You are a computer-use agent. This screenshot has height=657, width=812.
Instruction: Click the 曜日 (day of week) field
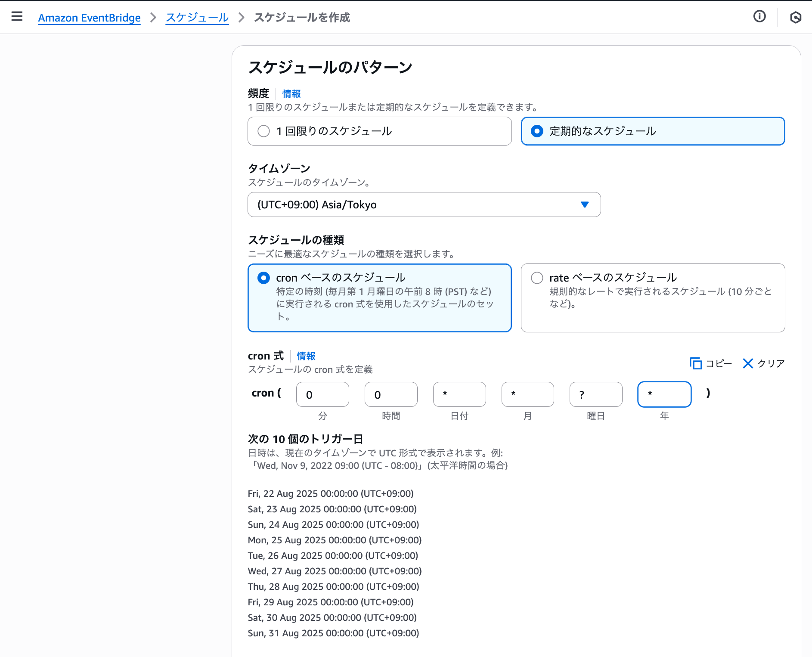[596, 394]
